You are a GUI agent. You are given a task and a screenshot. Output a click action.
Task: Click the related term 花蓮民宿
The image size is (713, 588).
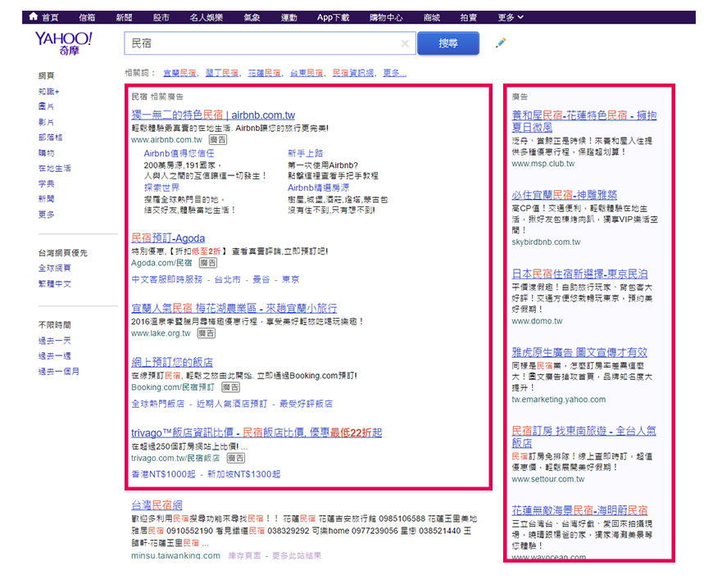[264, 73]
